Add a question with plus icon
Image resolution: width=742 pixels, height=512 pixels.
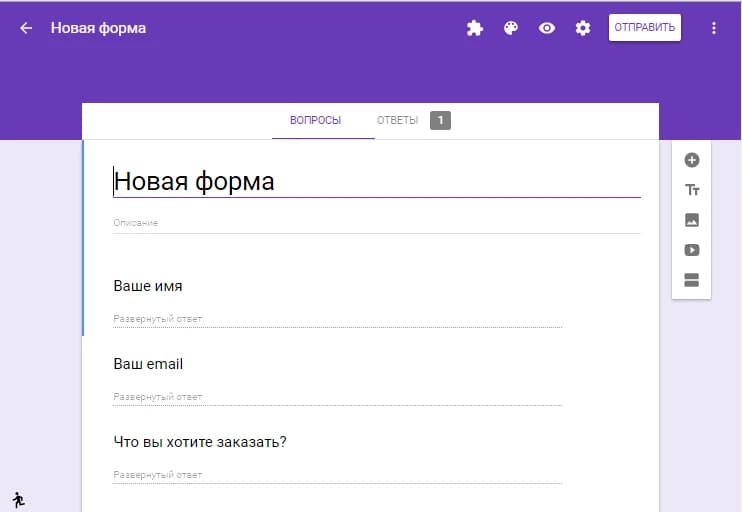pyautogui.click(x=691, y=160)
